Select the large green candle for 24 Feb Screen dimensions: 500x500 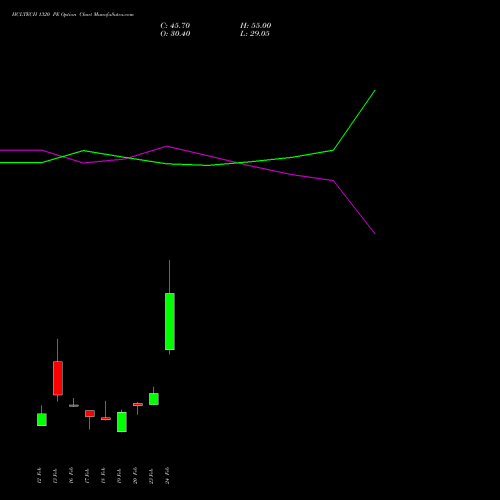(170, 321)
